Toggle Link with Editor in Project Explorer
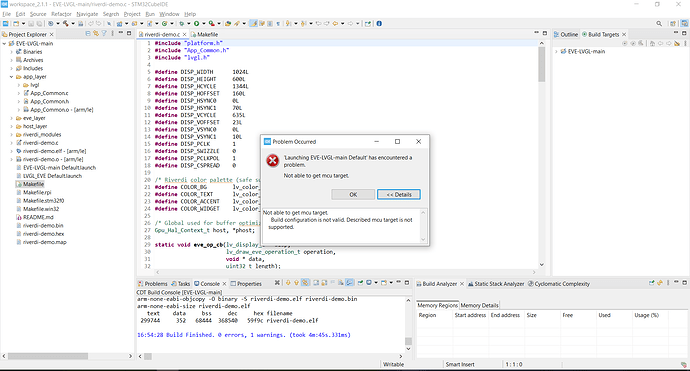The height and width of the screenshot is (371, 690). point(95,33)
